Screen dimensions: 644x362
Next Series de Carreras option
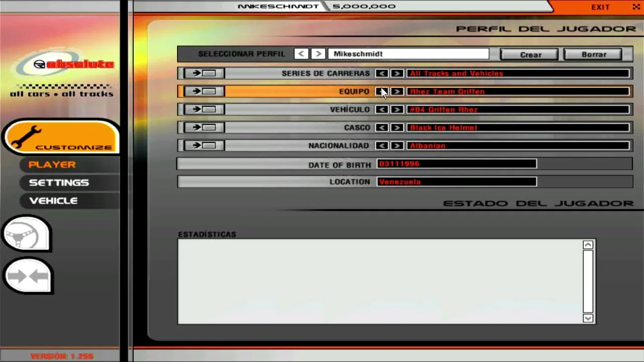pos(397,73)
